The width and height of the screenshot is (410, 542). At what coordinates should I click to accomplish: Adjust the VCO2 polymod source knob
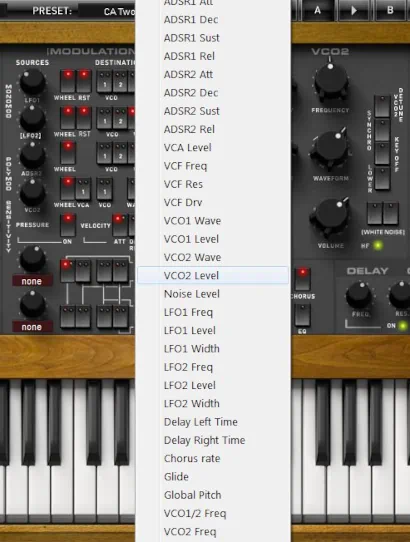tap(32, 193)
